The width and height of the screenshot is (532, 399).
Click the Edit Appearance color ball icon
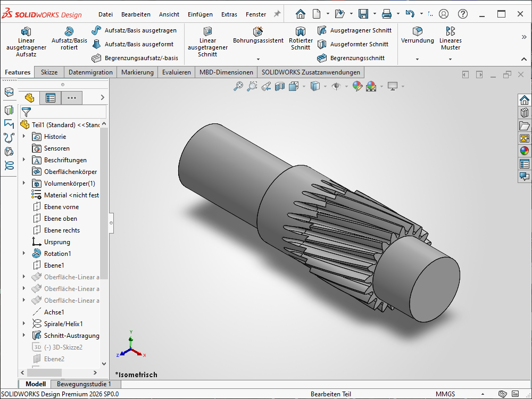click(357, 86)
